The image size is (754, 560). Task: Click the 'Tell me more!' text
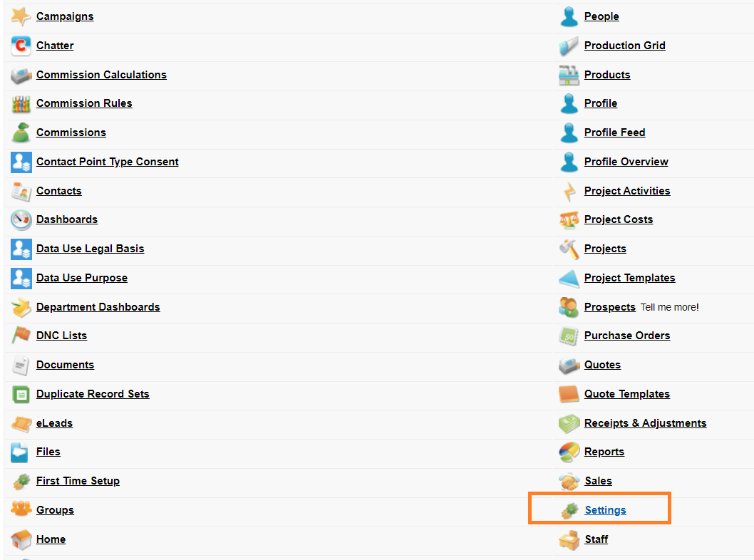point(669,308)
